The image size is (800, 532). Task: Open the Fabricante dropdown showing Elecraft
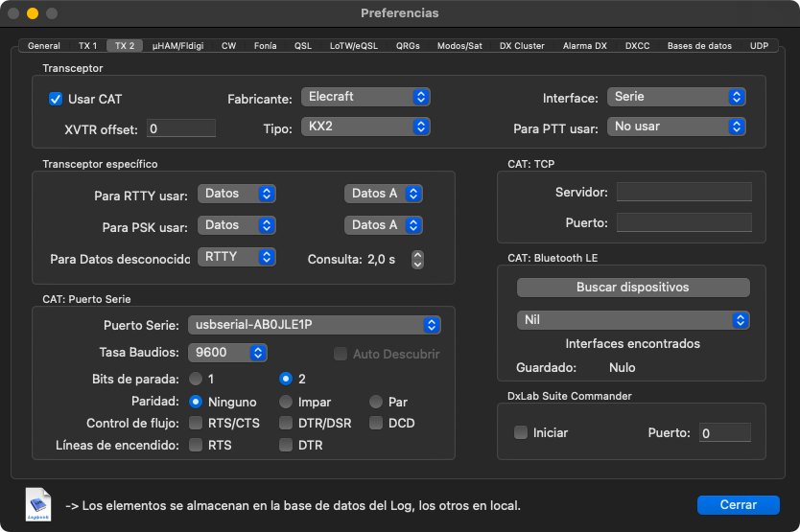(x=365, y=97)
